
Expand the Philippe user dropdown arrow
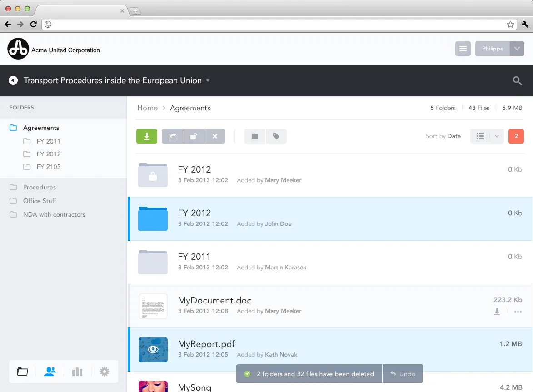(517, 49)
